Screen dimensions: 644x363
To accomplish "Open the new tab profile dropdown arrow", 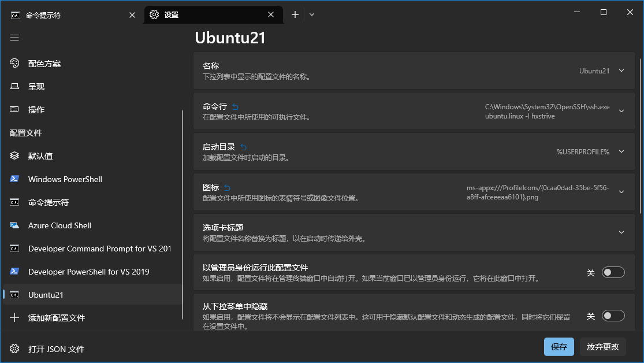I will coord(312,14).
